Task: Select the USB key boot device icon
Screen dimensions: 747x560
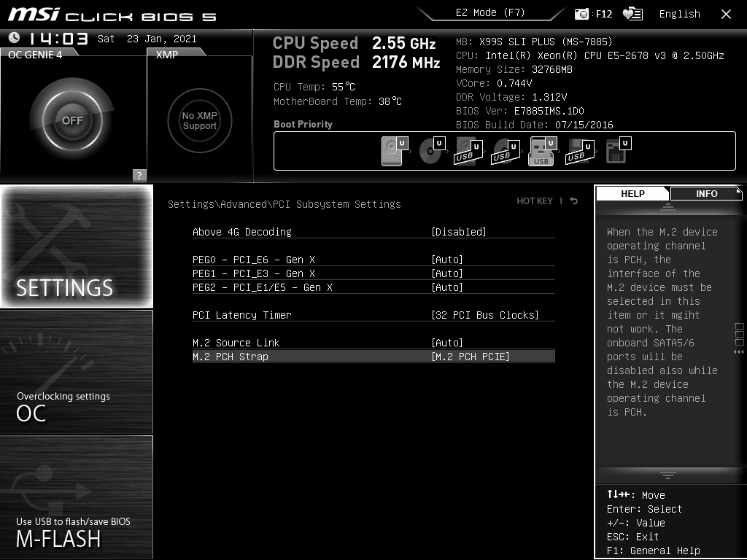Action: (x=541, y=152)
